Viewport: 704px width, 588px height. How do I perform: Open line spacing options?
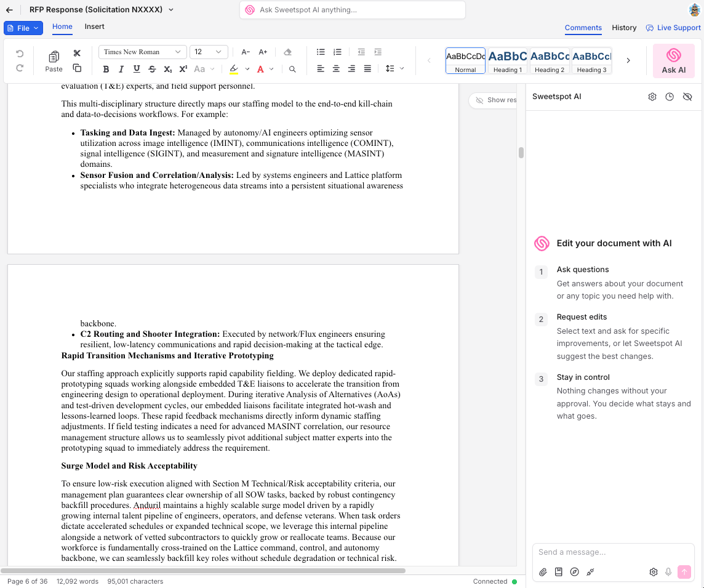[x=390, y=69]
